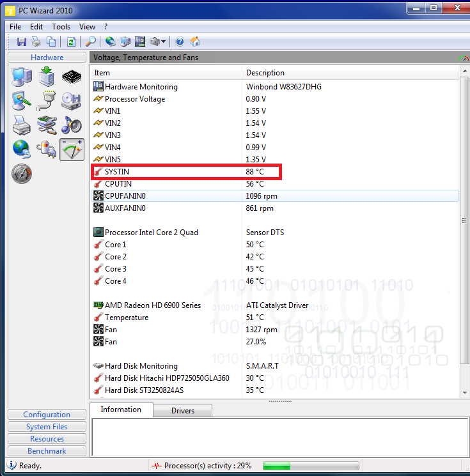Select the Processor Intel Core 2 Quad row
This screenshot has width=470, height=476.
click(275, 232)
